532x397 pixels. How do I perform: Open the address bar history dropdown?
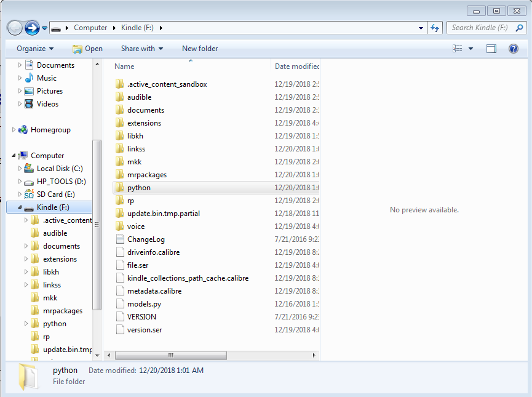(421, 28)
